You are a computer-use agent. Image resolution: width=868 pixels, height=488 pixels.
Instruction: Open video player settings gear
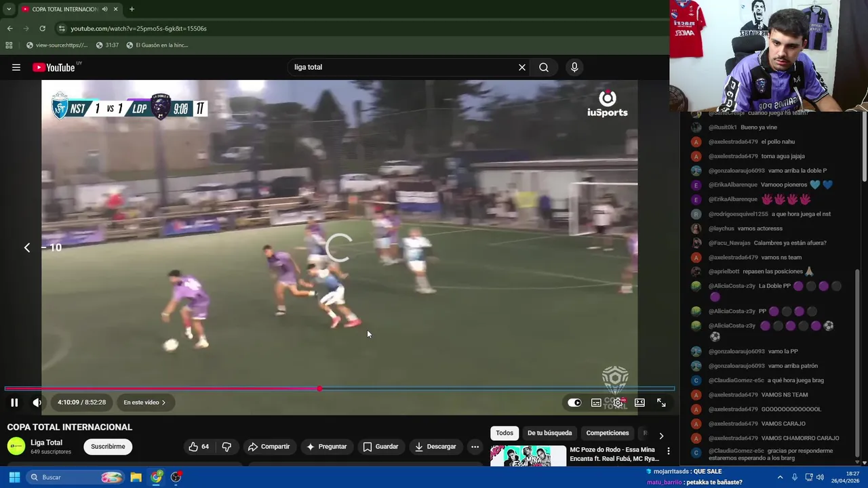coord(618,403)
